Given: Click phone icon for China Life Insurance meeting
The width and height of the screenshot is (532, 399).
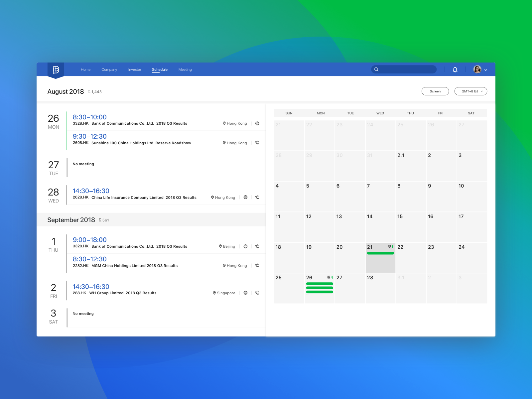Looking at the screenshot, I should pyautogui.click(x=257, y=197).
